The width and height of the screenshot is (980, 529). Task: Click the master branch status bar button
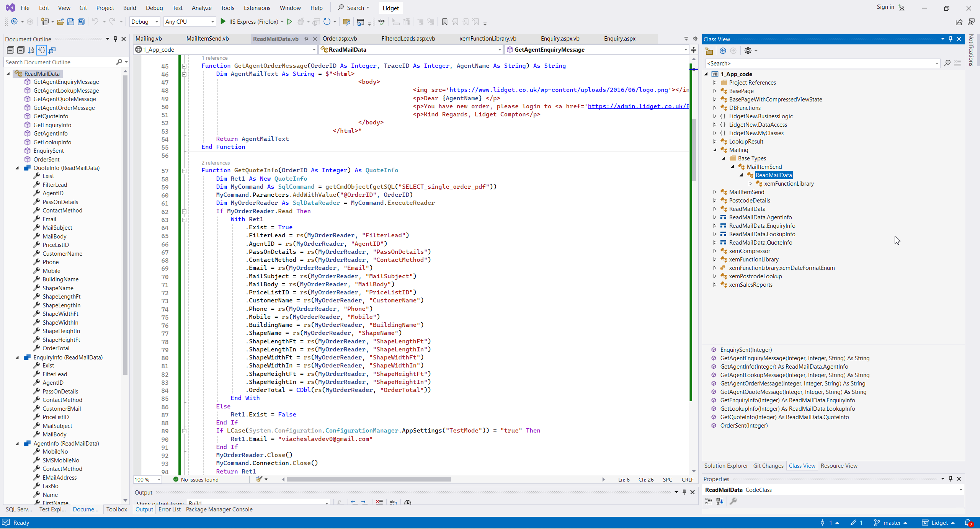tap(892, 522)
